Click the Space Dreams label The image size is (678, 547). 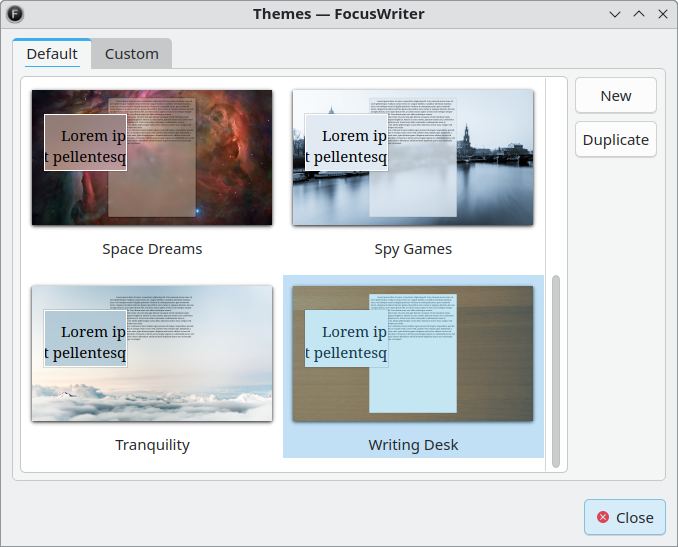pyautogui.click(x=152, y=249)
